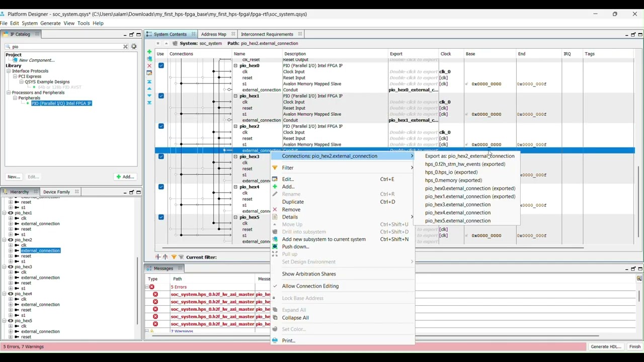
Task: Open the Generate menu
Action: [50, 23]
